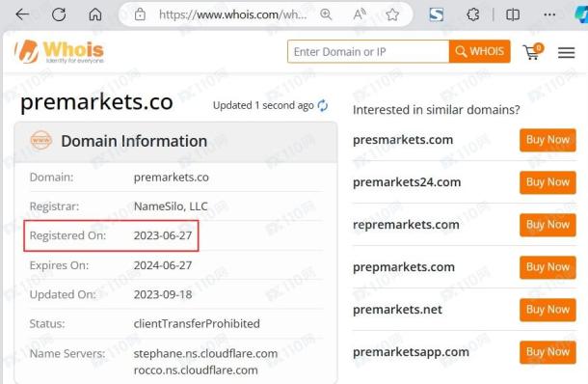Toggle the split screen icon
Image resolution: width=588 pixels, height=384 pixels.
point(513,14)
